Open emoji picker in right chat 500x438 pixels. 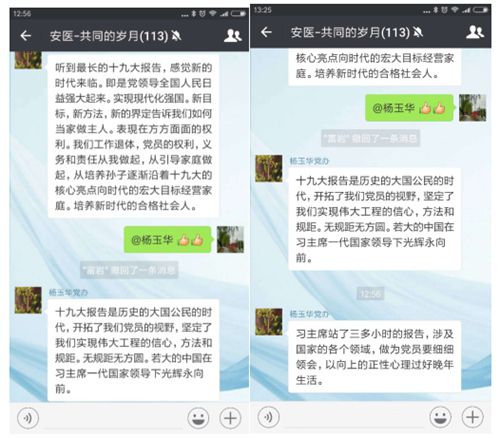[440, 417]
